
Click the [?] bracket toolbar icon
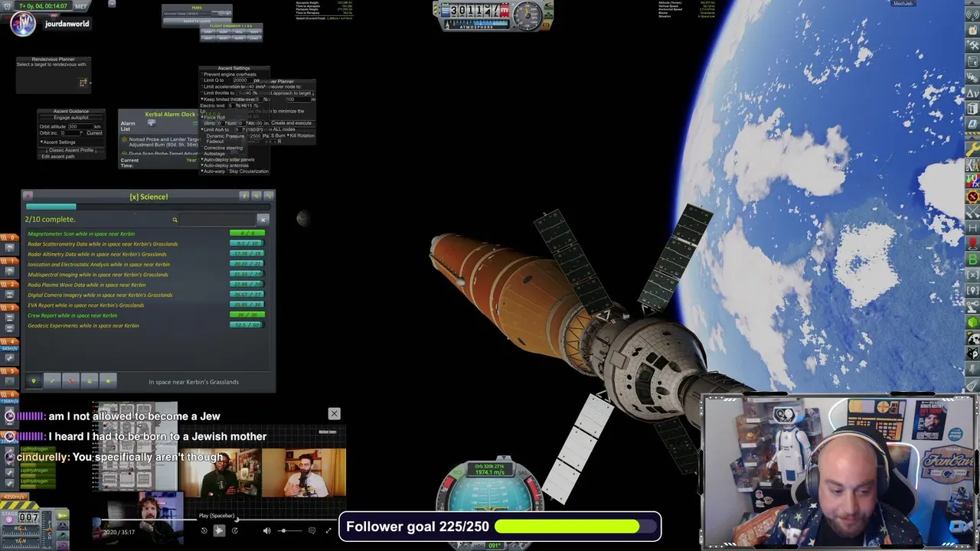(972, 289)
